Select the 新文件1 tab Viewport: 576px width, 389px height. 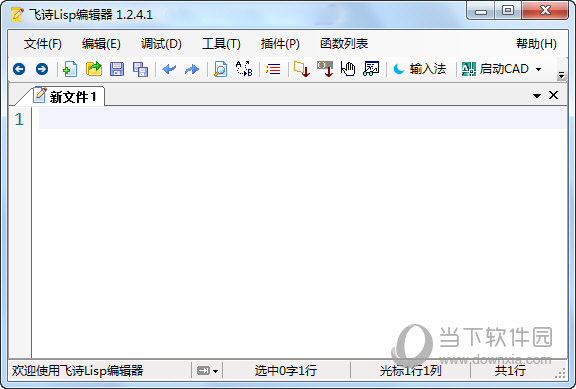pyautogui.click(x=65, y=97)
